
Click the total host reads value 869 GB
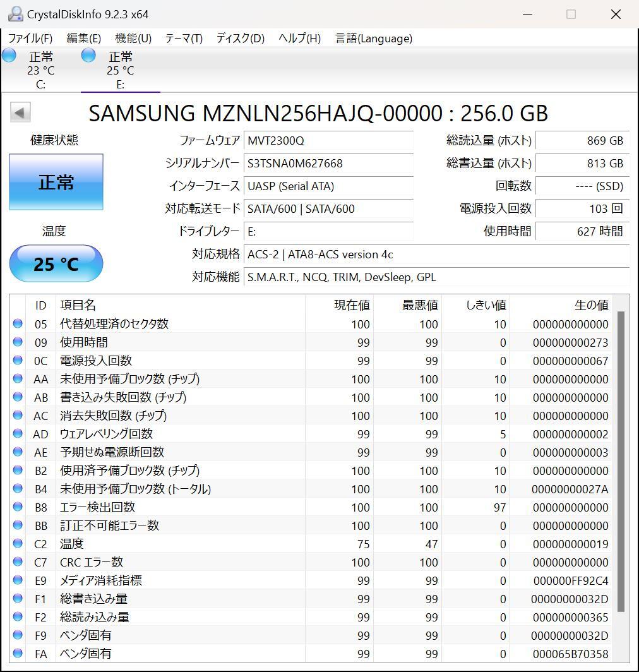pos(582,141)
